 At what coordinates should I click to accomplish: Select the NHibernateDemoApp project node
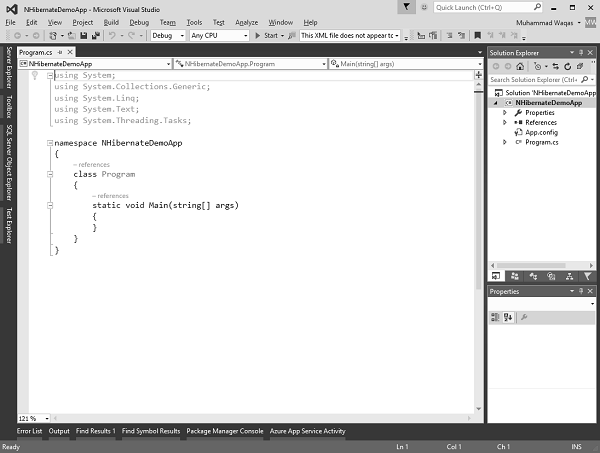coord(548,103)
